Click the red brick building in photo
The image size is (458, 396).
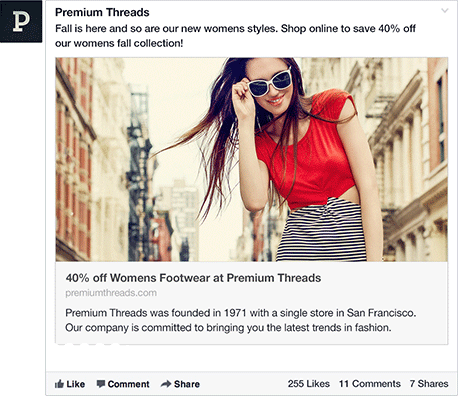[74, 160]
